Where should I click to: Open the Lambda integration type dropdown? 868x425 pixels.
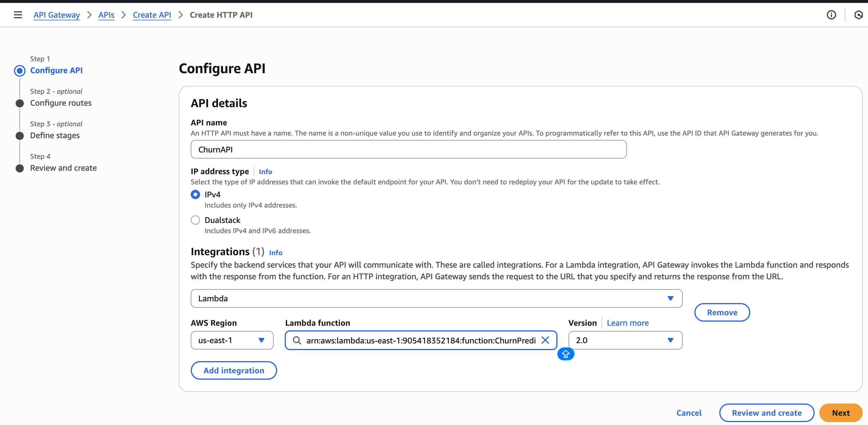click(671, 298)
